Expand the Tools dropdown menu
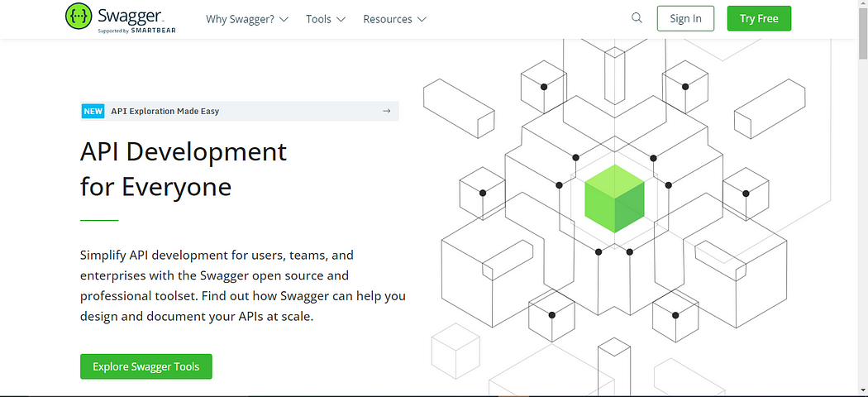 pyautogui.click(x=326, y=19)
